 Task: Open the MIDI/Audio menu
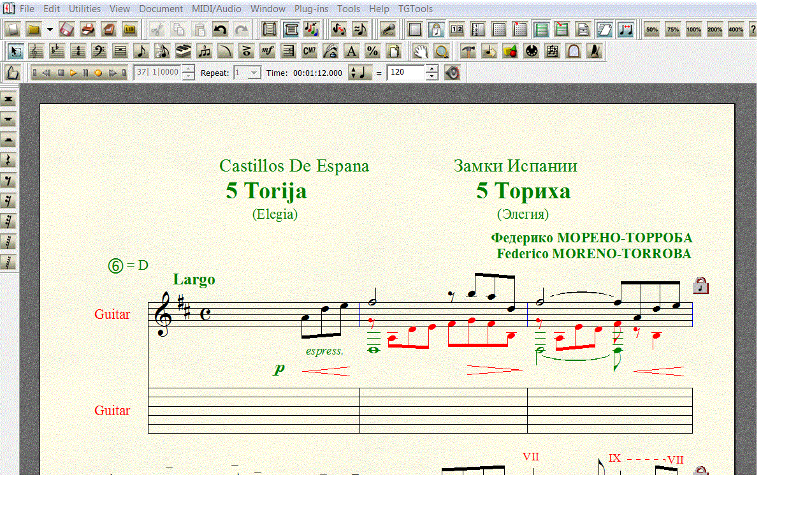[217, 9]
